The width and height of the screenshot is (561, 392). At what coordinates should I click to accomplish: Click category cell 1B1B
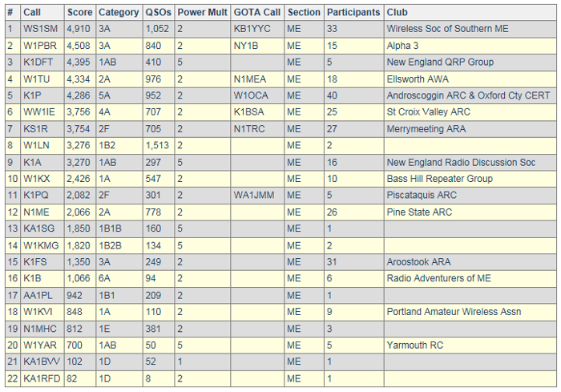coord(110,228)
